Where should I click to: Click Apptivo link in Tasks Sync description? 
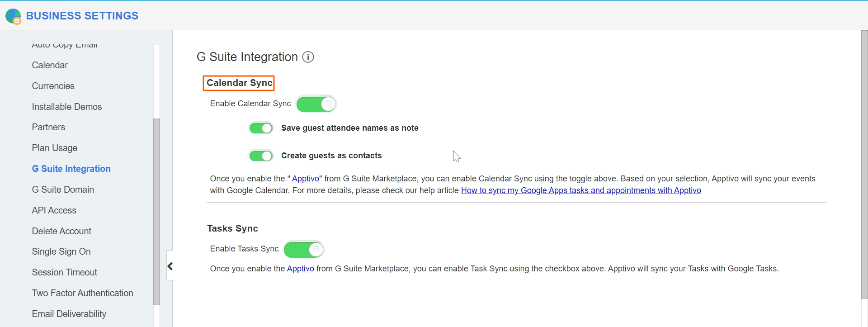pyautogui.click(x=300, y=269)
